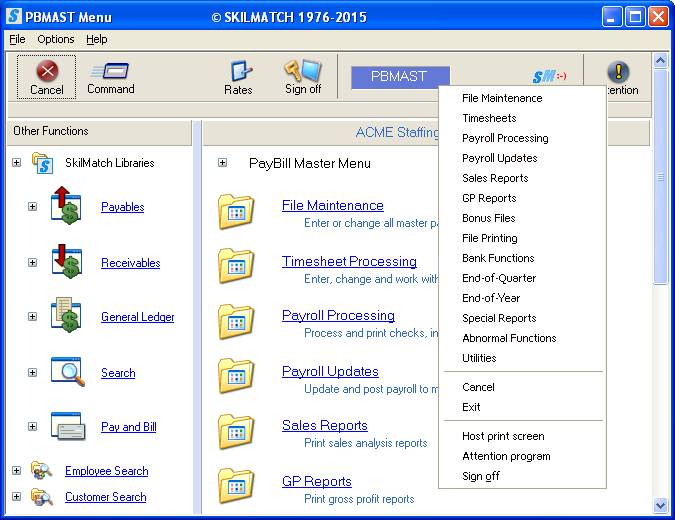Viewport: 675px width, 520px height.
Task: Click the SkilMatch Libraries folder icon
Action: pos(42,163)
